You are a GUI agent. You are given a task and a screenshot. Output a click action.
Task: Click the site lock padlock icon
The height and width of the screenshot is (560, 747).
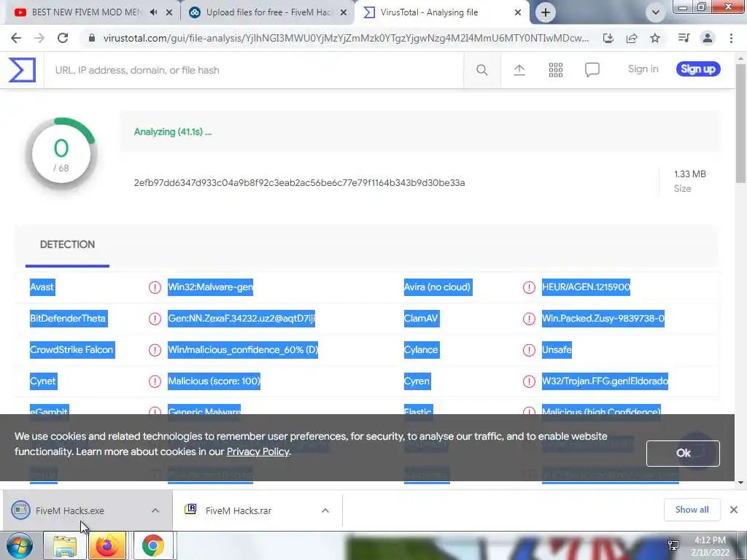(92, 38)
